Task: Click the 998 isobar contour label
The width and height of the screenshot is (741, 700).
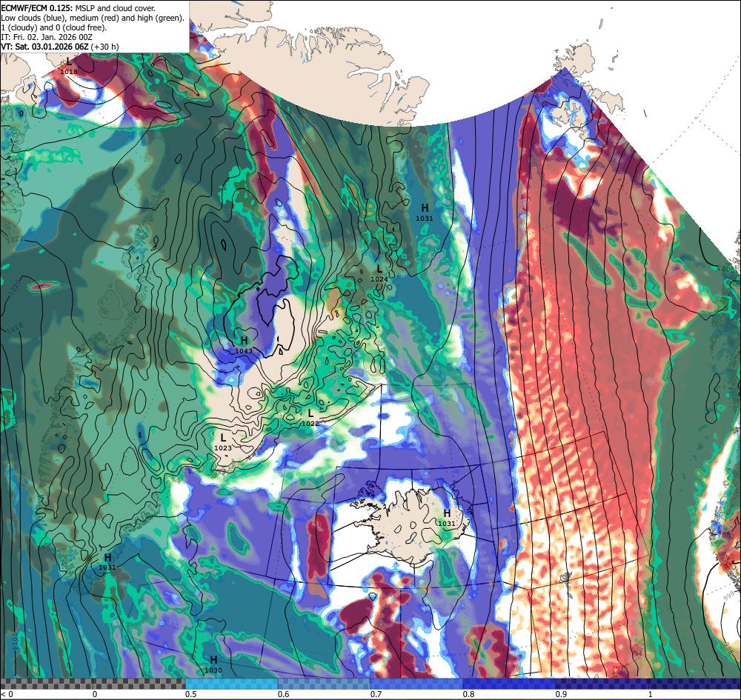Action: [x=731, y=596]
